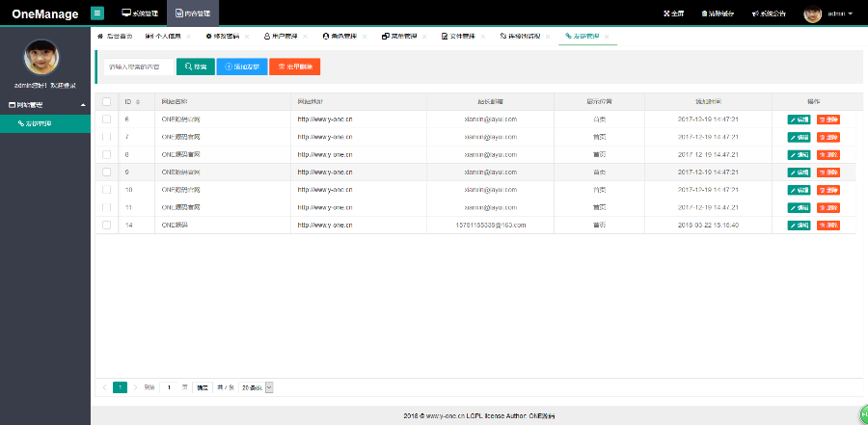The width and height of the screenshot is (868, 425).
Task: Open the backend home tab
Action: pos(115,36)
